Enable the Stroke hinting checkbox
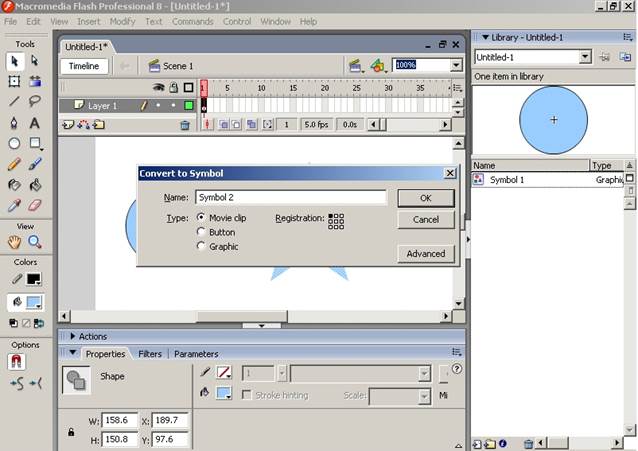Screen dimensions: 638x451 [246, 395]
